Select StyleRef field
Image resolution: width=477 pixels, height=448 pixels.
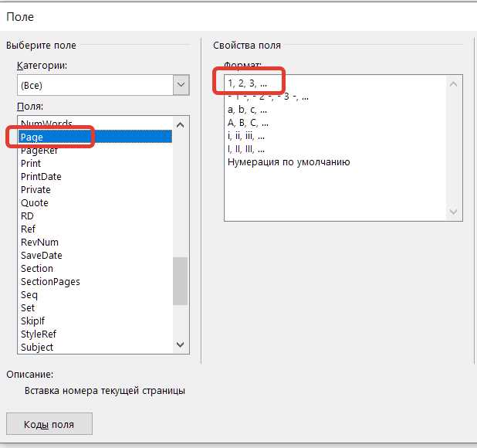coord(95,334)
